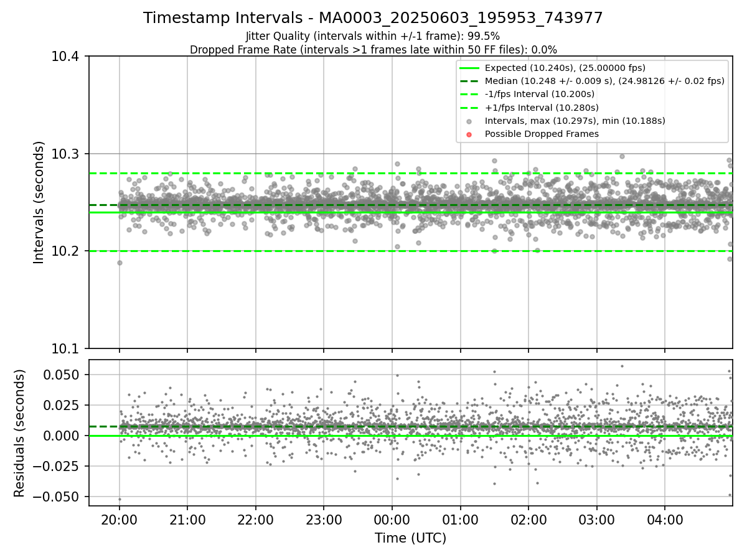Click the 10.4 y-axis tick label

tap(65, 57)
